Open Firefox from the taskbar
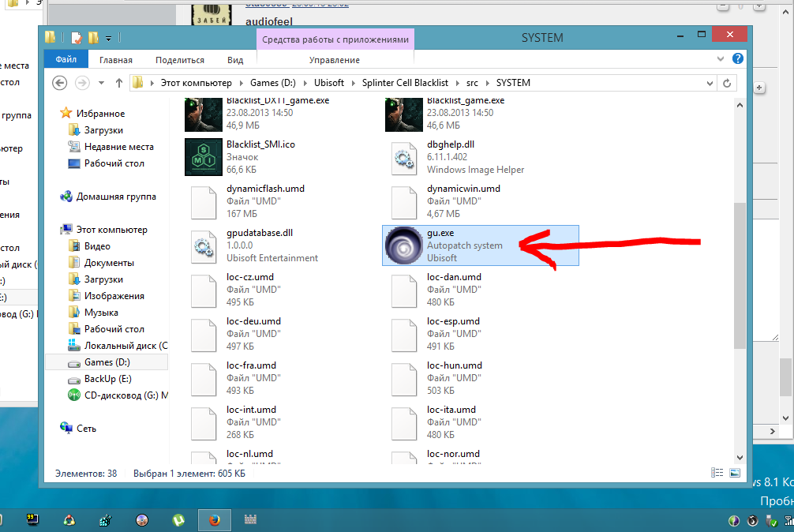The height and width of the screenshot is (532, 794). (x=215, y=520)
